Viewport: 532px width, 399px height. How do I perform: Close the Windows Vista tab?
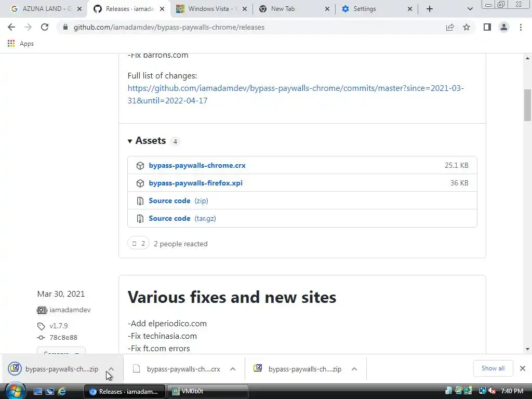[x=245, y=9]
